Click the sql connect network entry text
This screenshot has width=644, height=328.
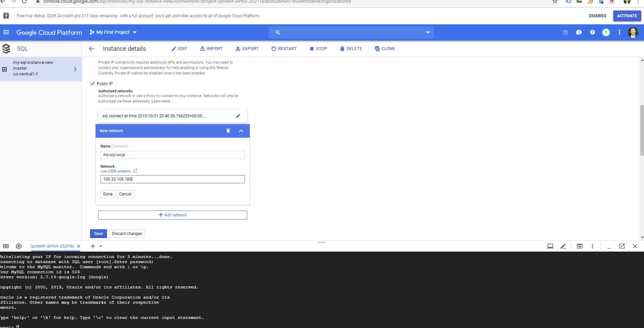click(154, 116)
